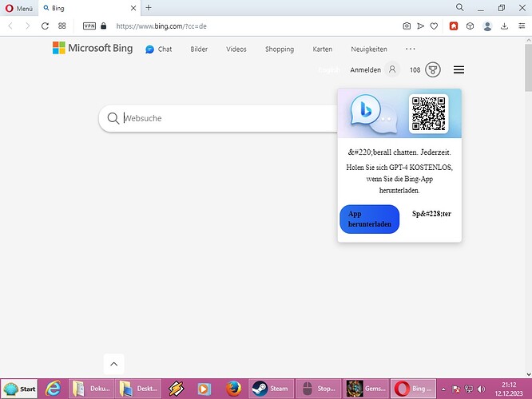
Task: Open Karten maps
Action: click(323, 49)
